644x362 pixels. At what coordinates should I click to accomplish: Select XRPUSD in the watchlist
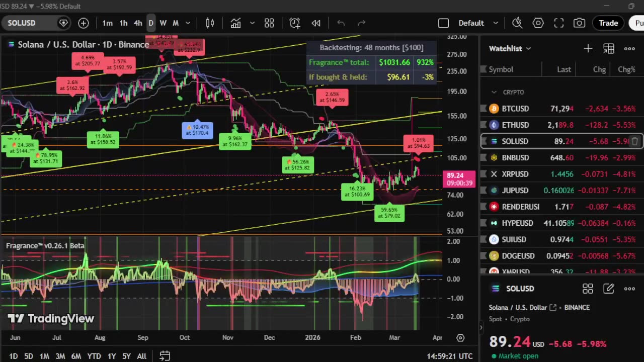point(562,174)
